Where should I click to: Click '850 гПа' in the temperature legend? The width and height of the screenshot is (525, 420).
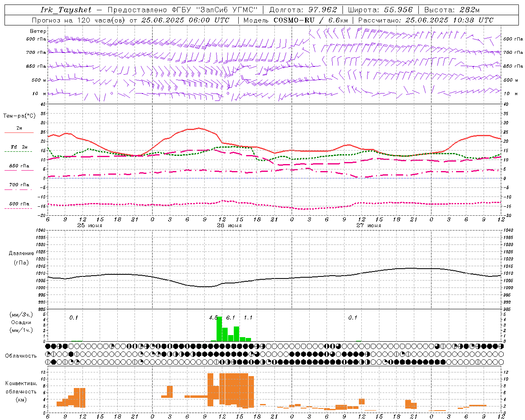pyautogui.click(x=19, y=166)
